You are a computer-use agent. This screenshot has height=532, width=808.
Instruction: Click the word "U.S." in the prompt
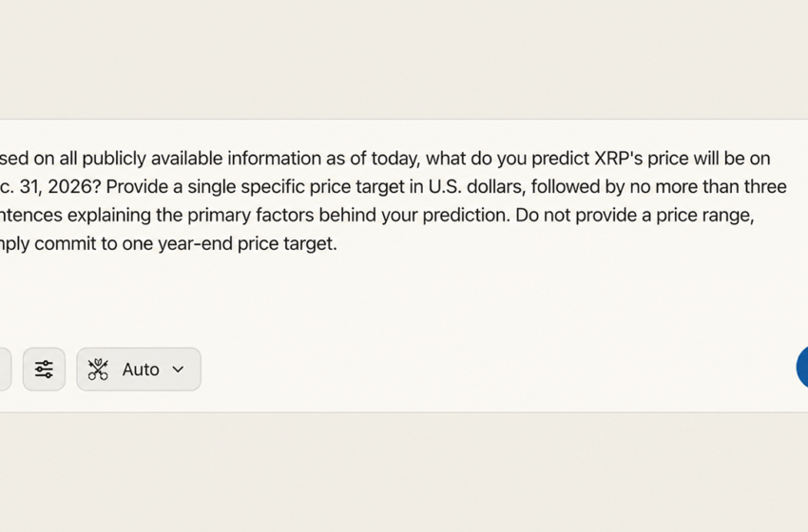pos(445,187)
